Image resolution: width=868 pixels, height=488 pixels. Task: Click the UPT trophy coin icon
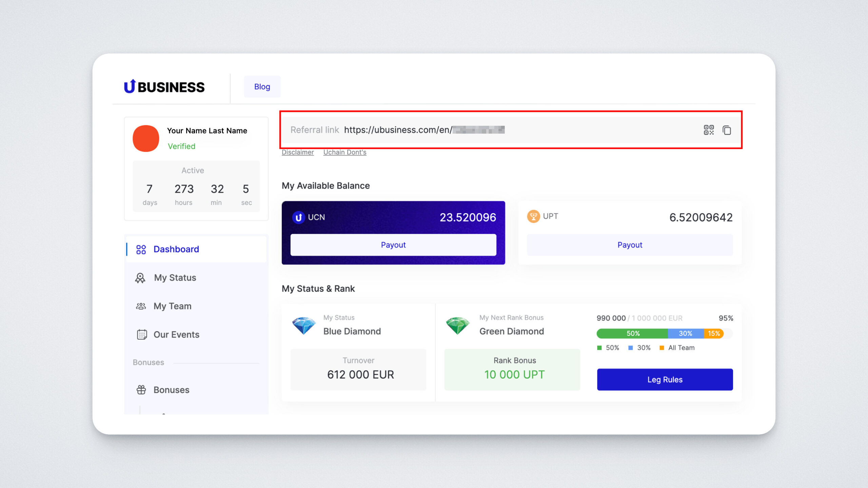(x=533, y=216)
